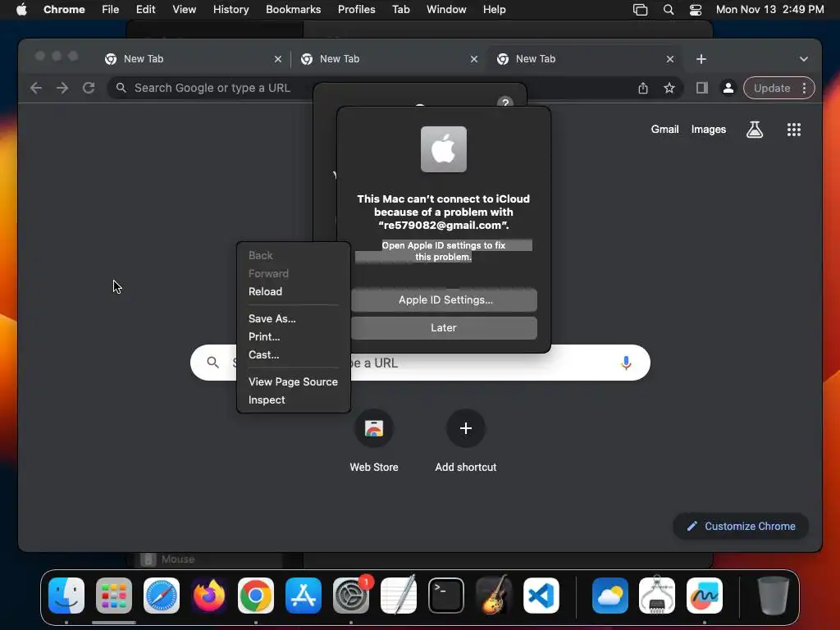This screenshot has width=840, height=630.
Task: Launch Visual Studio Code from dock
Action: (541, 596)
